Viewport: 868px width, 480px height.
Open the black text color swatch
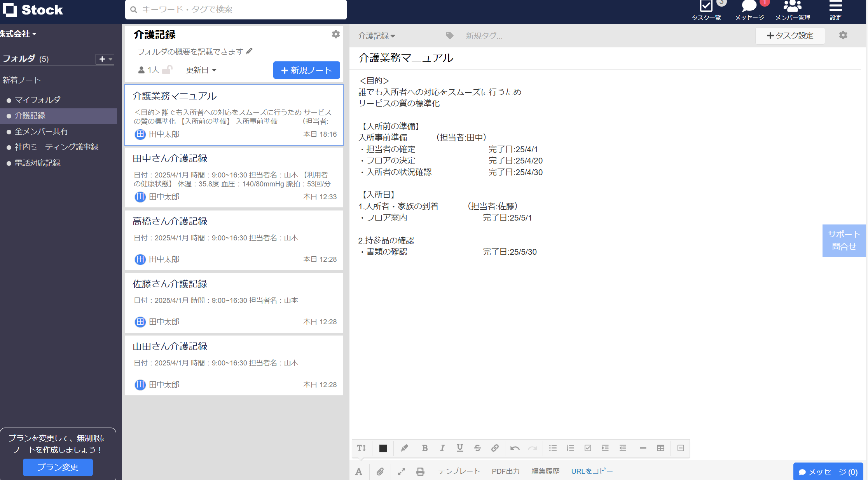383,448
